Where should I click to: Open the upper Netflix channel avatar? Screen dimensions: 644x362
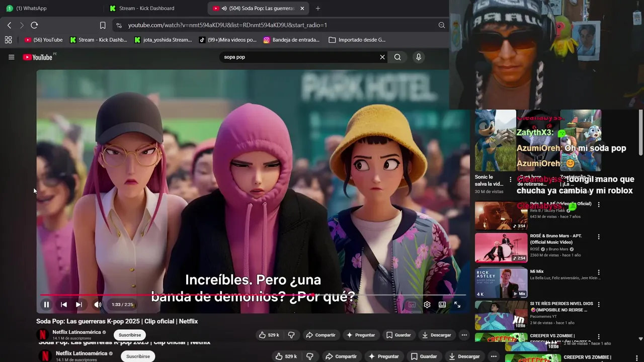43,335
